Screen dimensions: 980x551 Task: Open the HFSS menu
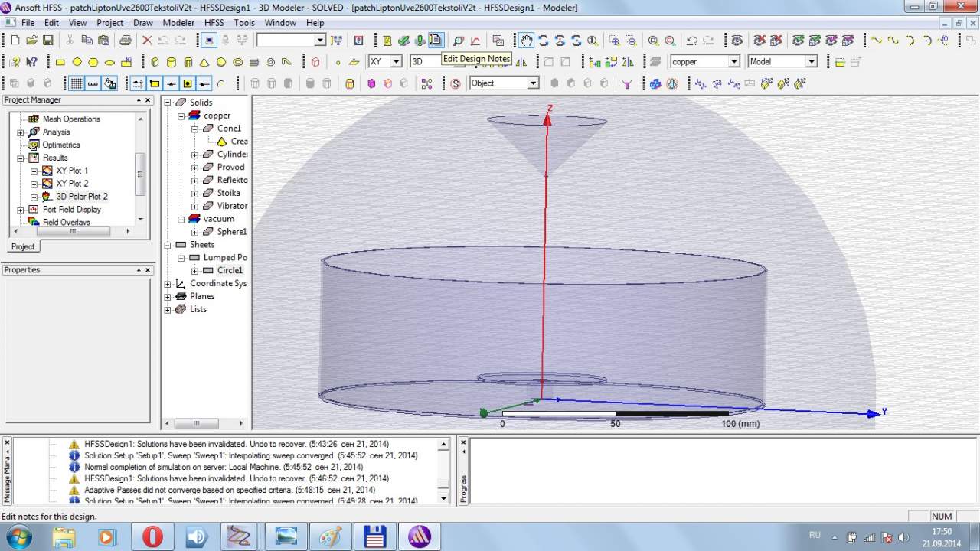coord(214,23)
